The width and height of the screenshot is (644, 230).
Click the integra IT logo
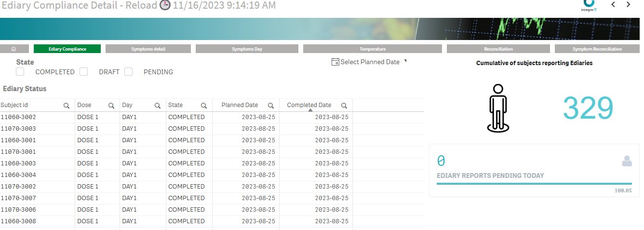click(x=589, y=5)
